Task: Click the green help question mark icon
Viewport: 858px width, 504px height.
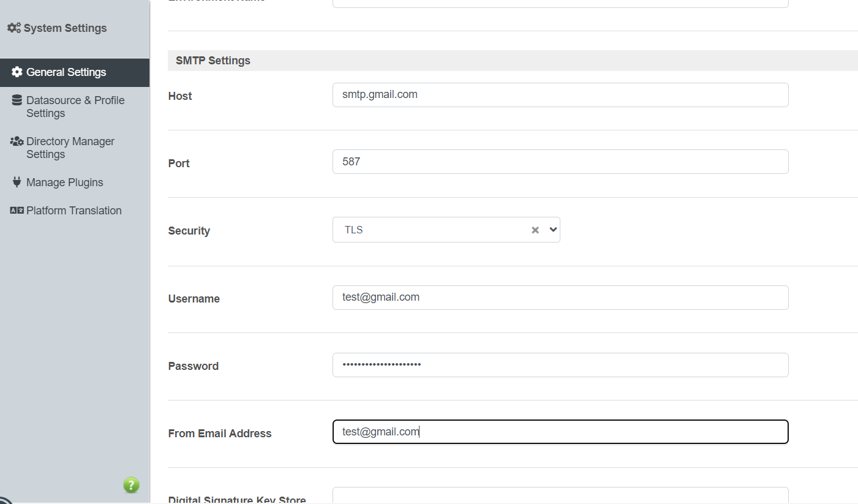Action: (x=131, y=486)
